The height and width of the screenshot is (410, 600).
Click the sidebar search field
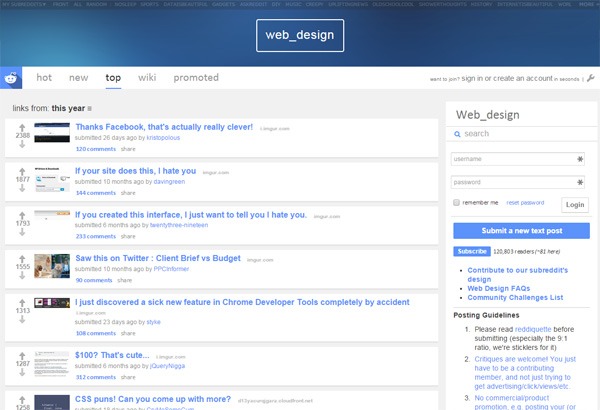click(x=522, y=134)
